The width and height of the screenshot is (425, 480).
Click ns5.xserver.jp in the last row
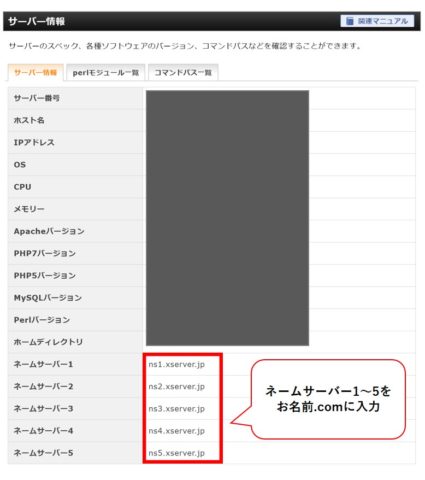point(177,453)
